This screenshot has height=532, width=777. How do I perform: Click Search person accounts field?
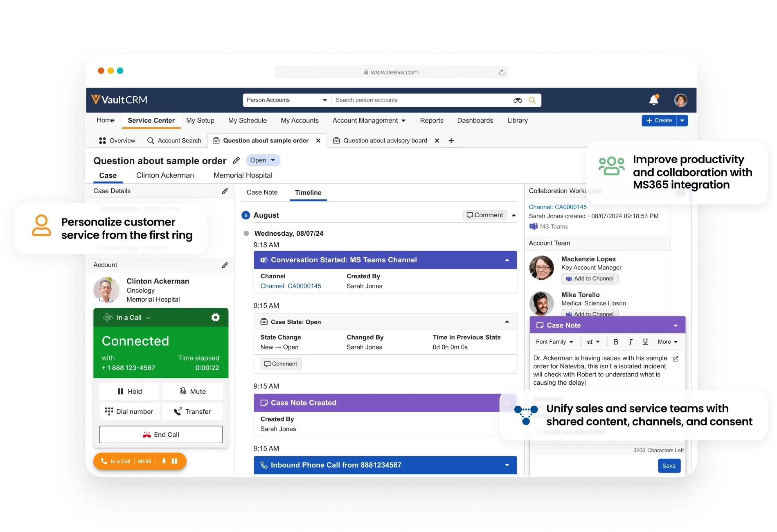pos(421,100)
